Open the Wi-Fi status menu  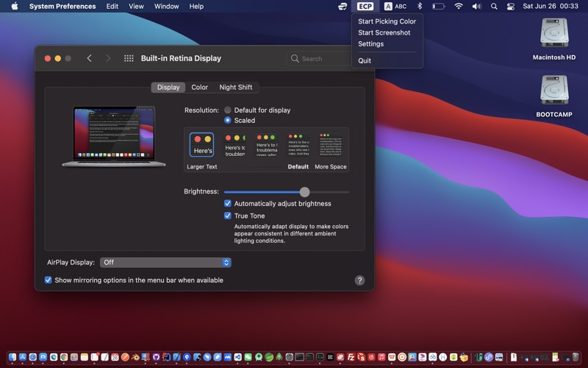(x=458, y=6)
